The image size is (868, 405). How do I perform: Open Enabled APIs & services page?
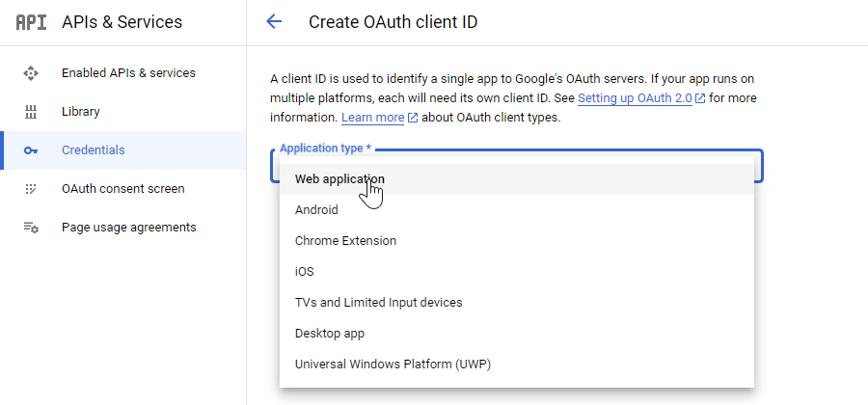pyautogui.click(x=122, y=73)
